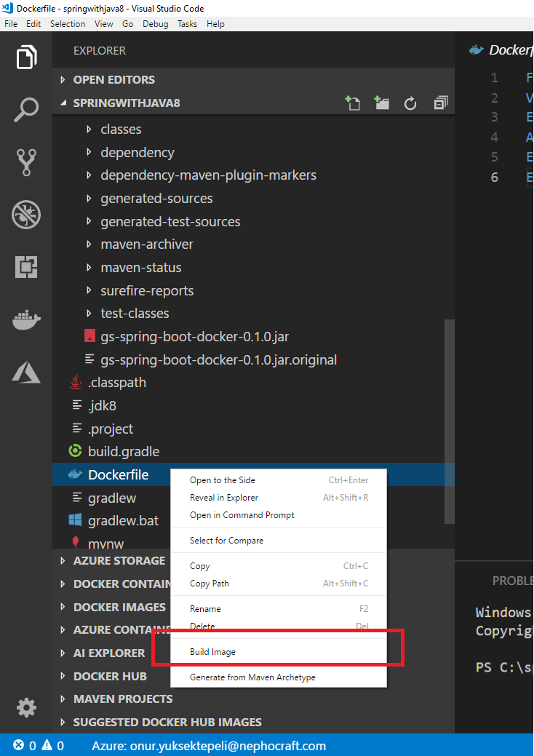Screen dimensions: 534x756
Task: Expand the DOCKER HUB section
Action: coord(111,676)
